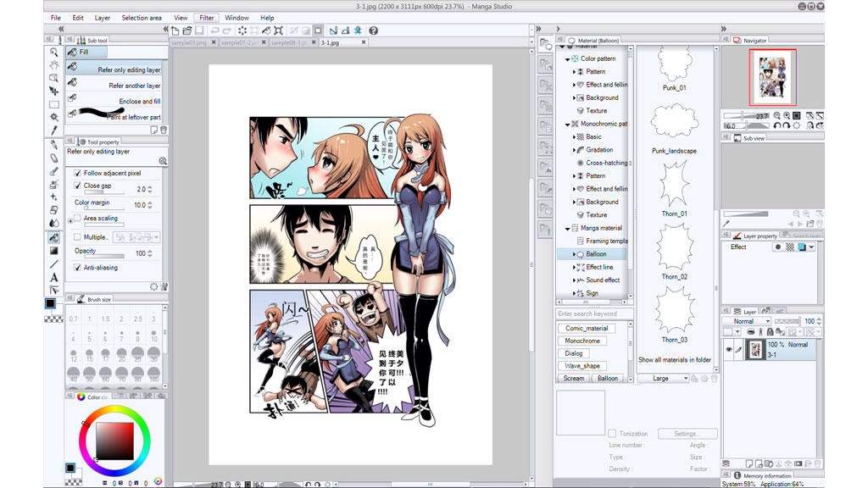
Task: Create new raster layer in Layer panel
Action: (749, 463)
